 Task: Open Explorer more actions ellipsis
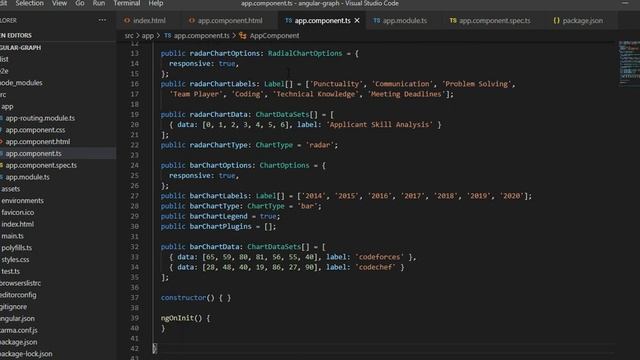coord(102,20)
